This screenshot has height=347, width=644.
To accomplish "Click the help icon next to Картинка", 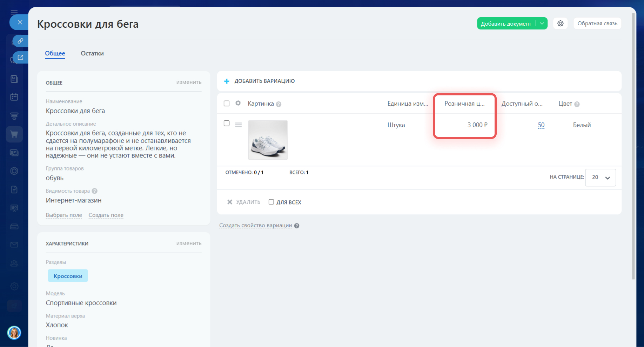I will coord(279,104).
